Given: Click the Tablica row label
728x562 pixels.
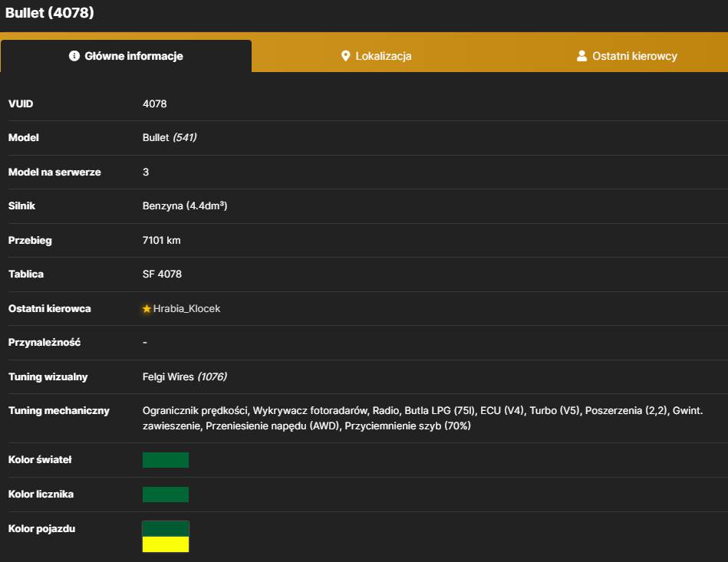Looking at the screenshot, I should [26, 274].
